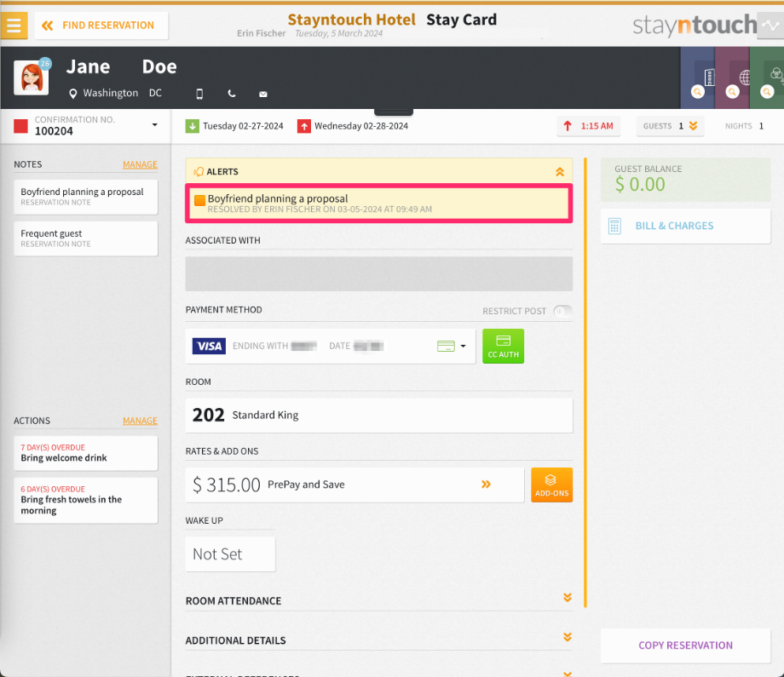784x677 pixels.
Task: Click the loyalty badge on avatar
Action: coord(45,64)
